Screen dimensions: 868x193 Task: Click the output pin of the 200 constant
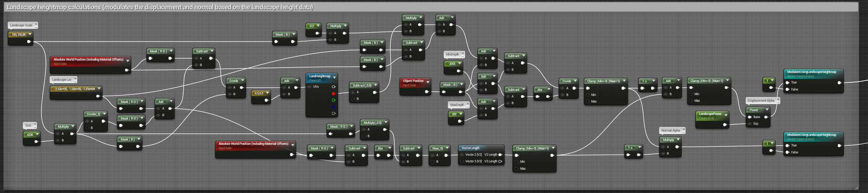[460, 121]
